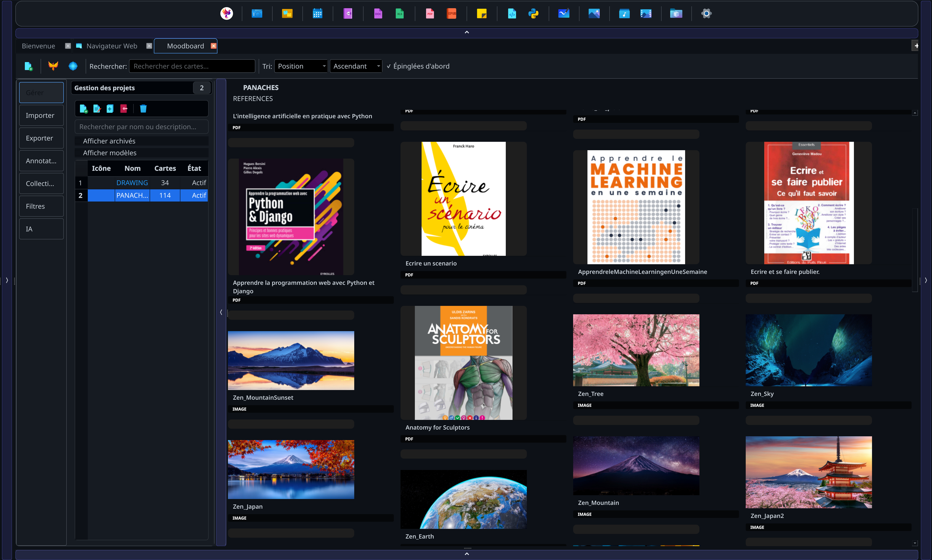This screenshot has width=932, height=560.
Task: Toggle Afficher modèles option
Action: pyautogui.click(x=142, y=153)
